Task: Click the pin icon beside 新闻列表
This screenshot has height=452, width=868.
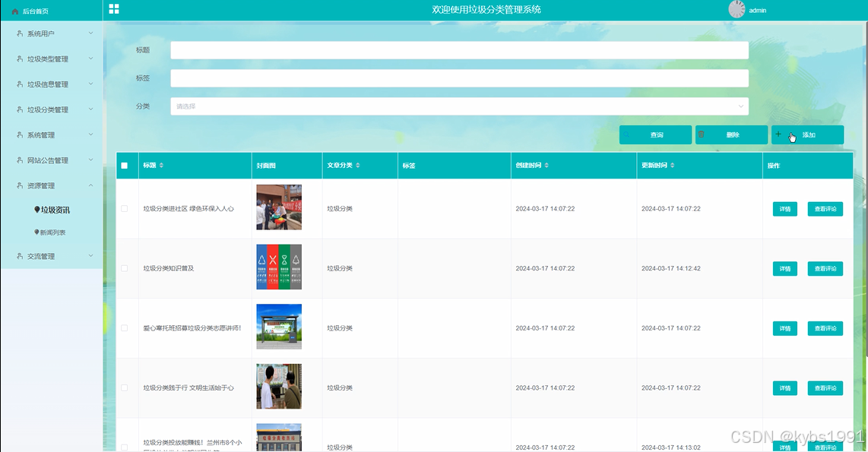Action: [36, 232]
